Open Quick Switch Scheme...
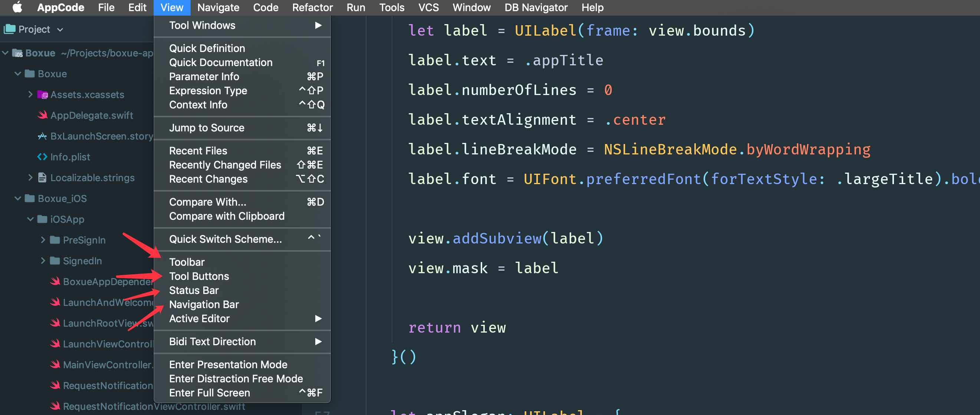 tap(242, 239)
